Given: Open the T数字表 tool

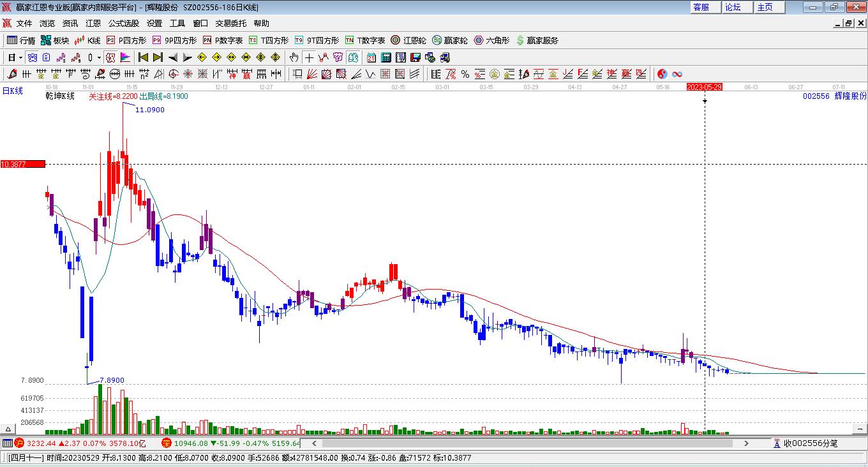Looking at the screenshot, I should coord(366,40).
